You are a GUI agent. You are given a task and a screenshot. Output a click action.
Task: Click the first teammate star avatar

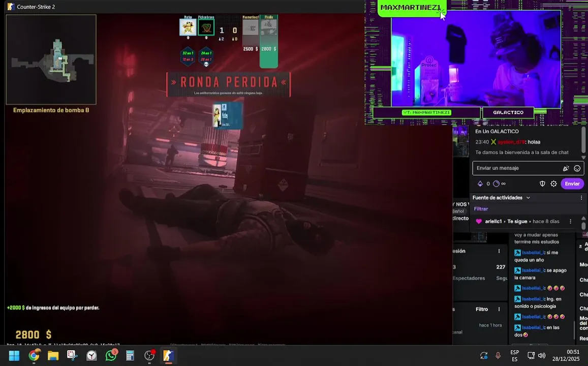coord(188,27)
